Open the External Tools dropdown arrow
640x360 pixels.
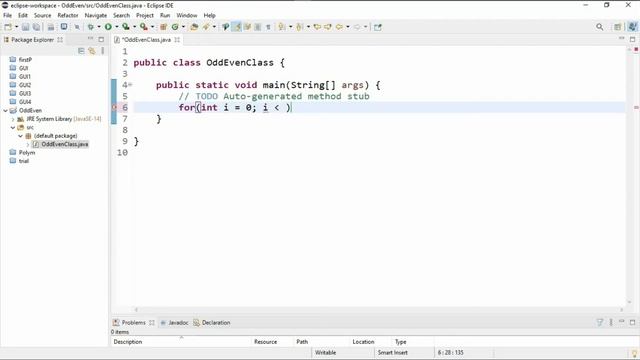tap(152, 27)
